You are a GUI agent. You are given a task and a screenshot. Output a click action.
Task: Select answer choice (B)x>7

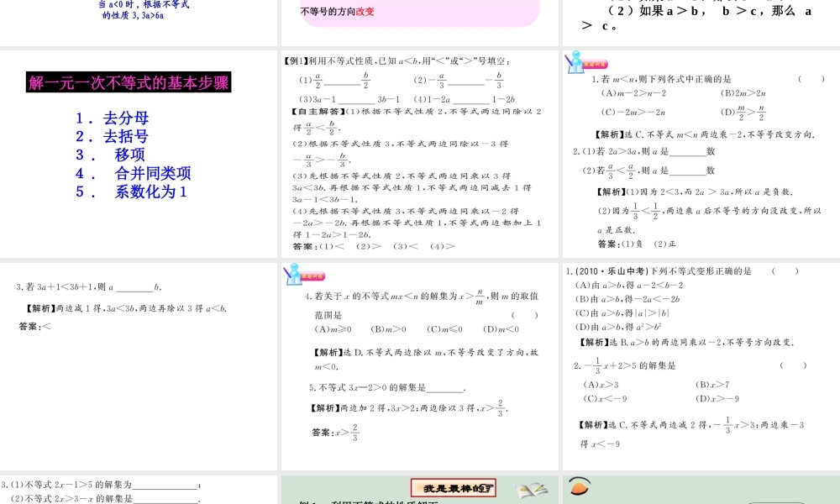coord(712,385)
